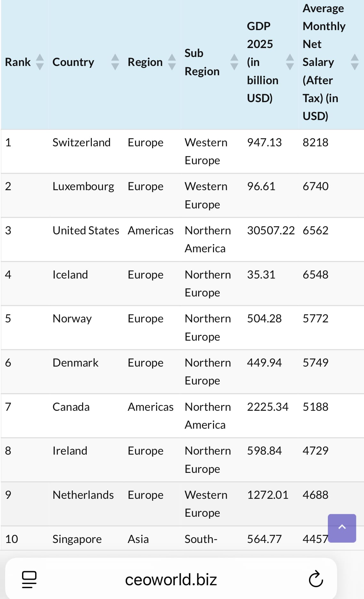This screenshot has height=599, width=364.
Task: Select Norway's salary value 5772
Action: pos(316,319)
